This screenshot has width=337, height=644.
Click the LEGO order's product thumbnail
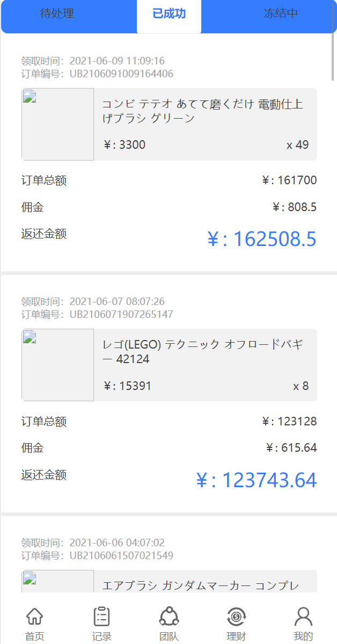tap(57, 365)
